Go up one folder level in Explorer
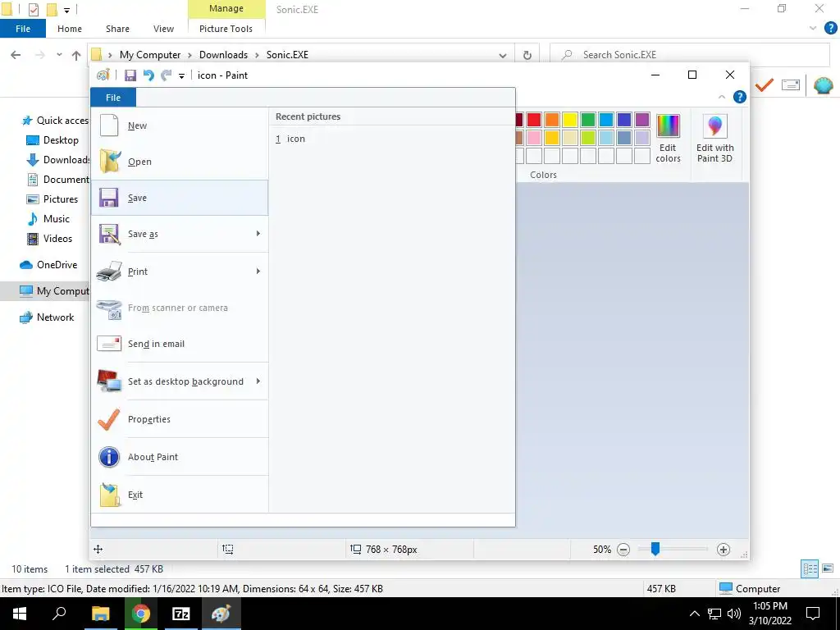Image resolution: width=840 pixels, height=630 pixels. (x=76, y=55)
